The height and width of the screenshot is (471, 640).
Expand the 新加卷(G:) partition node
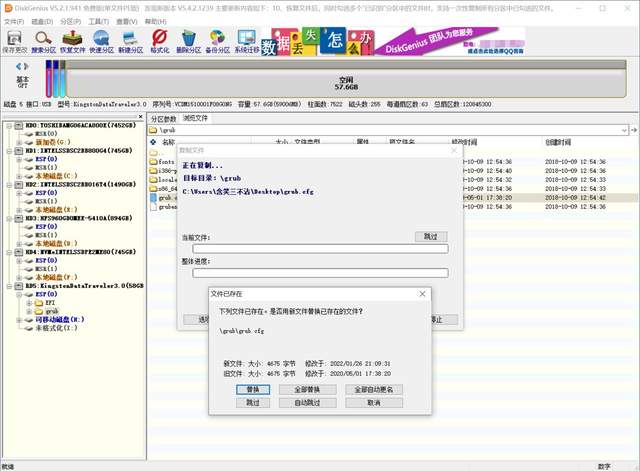pos(19,142)
